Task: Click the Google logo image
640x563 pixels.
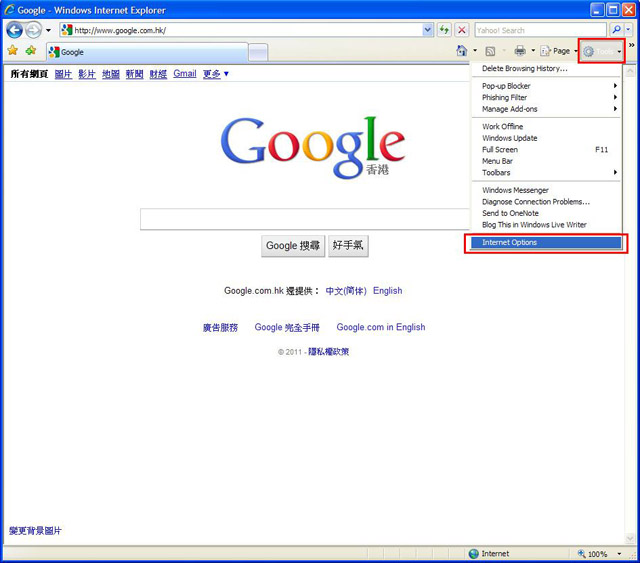Action: [x=313, y=148]
